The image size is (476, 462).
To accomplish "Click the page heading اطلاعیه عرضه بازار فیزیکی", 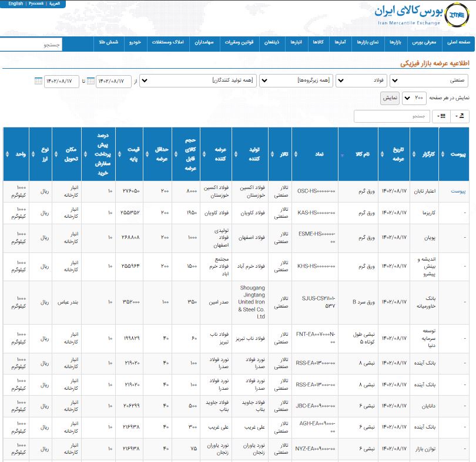I will [x=435, y=63].
